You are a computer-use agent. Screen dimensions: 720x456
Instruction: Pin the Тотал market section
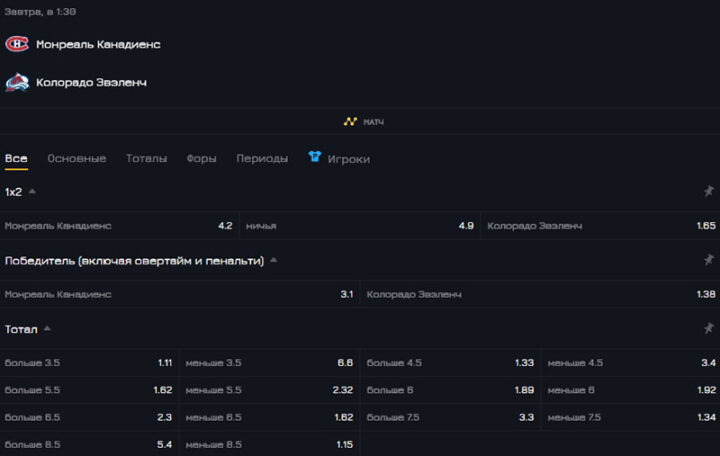point(709,328)
